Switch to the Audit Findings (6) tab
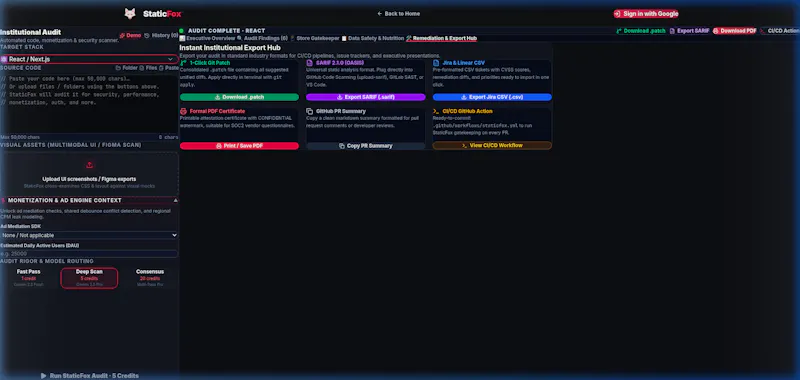This screenshot has height=380, width=800. point(262,38)
